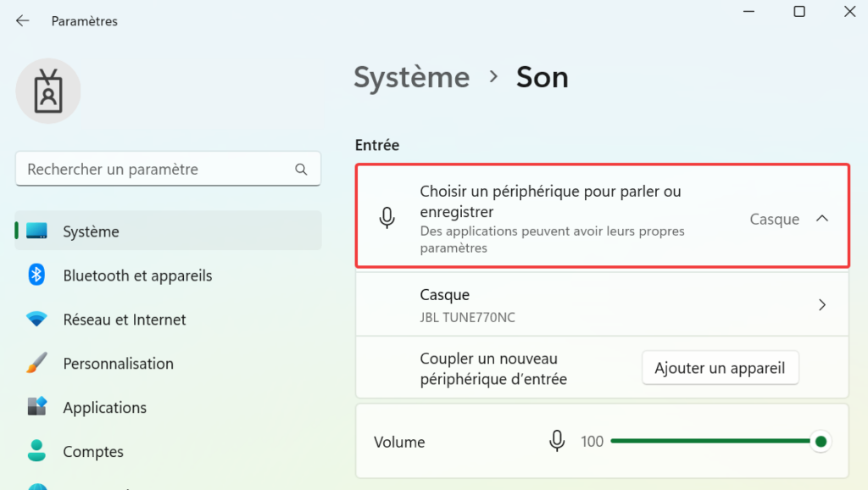868x490 pixels.
Task: Go to Système in the breadcrumb
Action: click(411, 77)
